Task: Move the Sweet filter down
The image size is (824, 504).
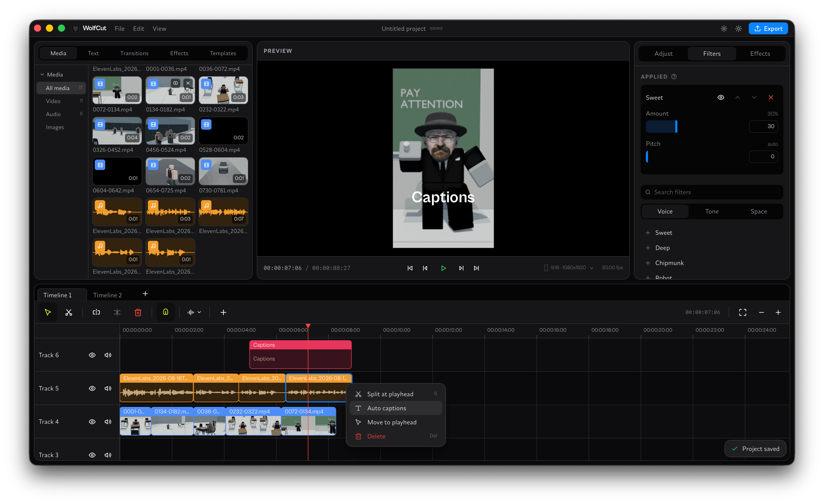Action: (x=754, y=97)
